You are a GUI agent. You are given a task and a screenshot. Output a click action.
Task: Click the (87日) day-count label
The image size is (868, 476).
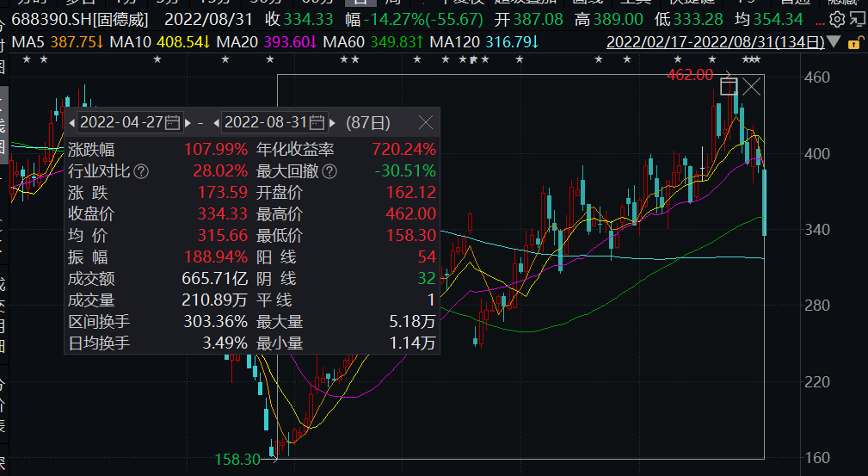tap(368, 122)
